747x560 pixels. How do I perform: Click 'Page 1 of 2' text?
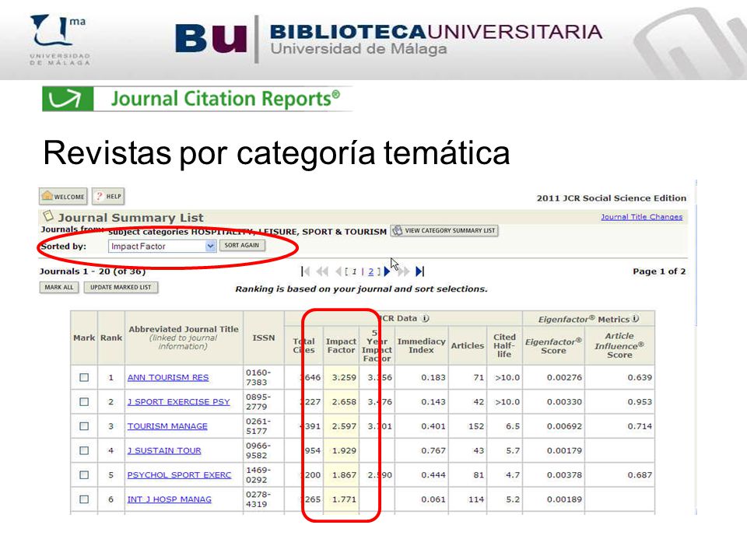point(659,271)
